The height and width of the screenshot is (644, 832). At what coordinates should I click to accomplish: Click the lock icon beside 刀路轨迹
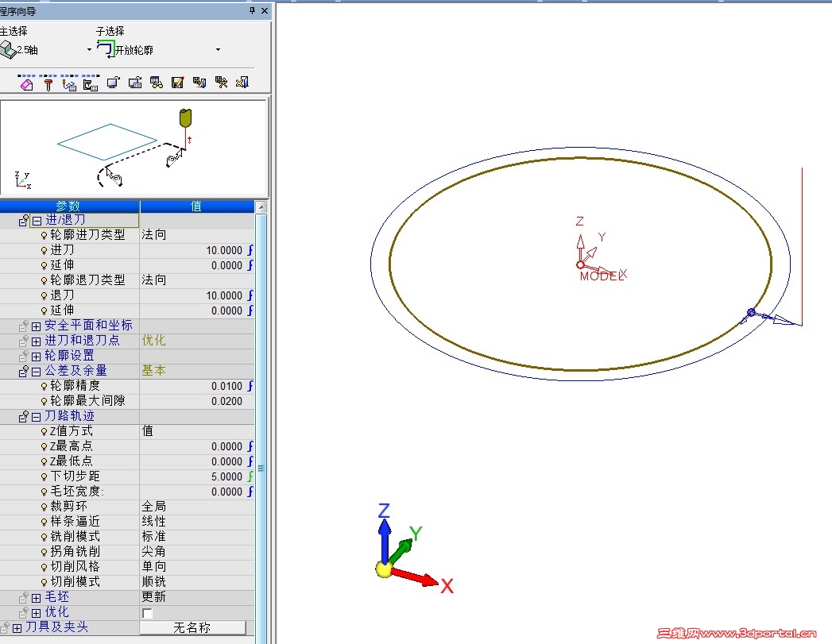pos(23,417)
